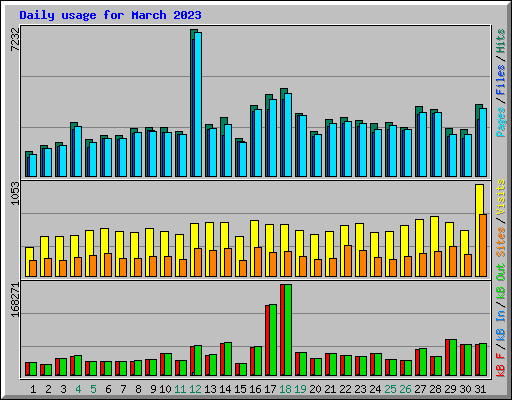Click the y-axis value 7232
This screenshot has height=400, width=512.
coord(15,39)
